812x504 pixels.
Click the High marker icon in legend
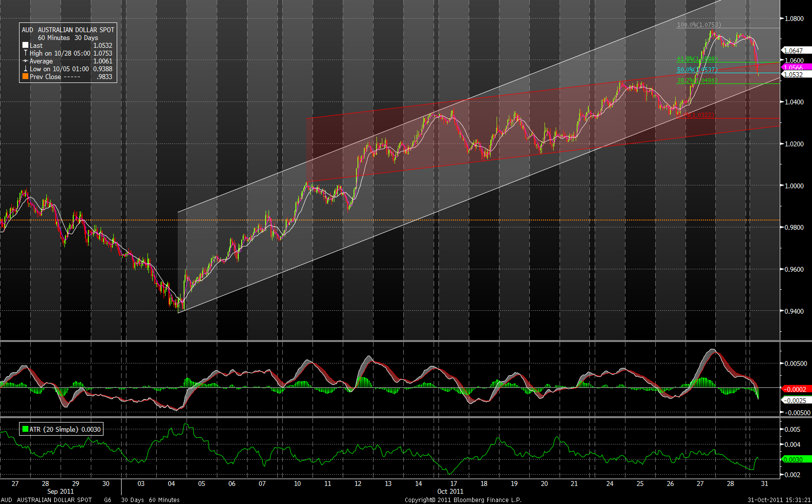25,53
